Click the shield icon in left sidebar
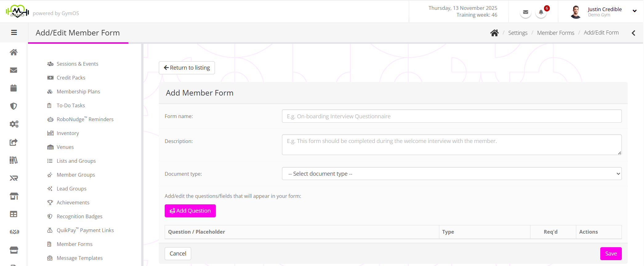 (14, 106)
